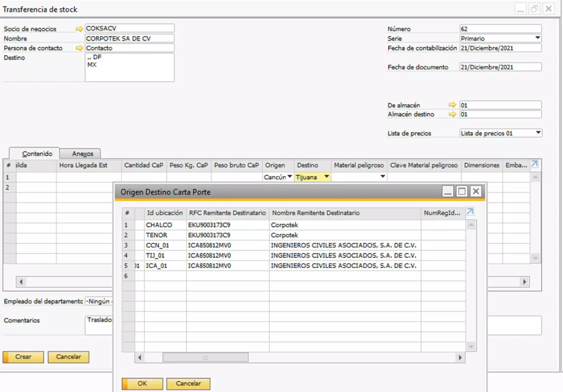563x392 pixels.
Task: Maximize the Origen Destino Carta Porte dialog
Action: tap(462, 191)
